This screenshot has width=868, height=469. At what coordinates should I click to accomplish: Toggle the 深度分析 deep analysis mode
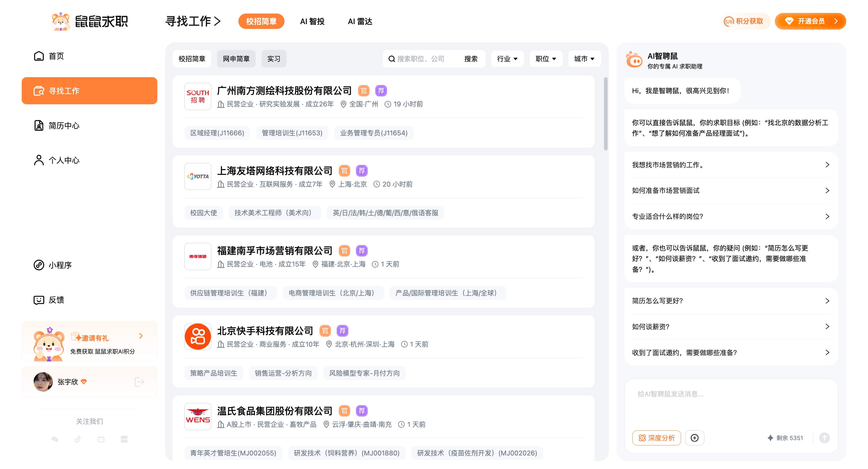656,438
